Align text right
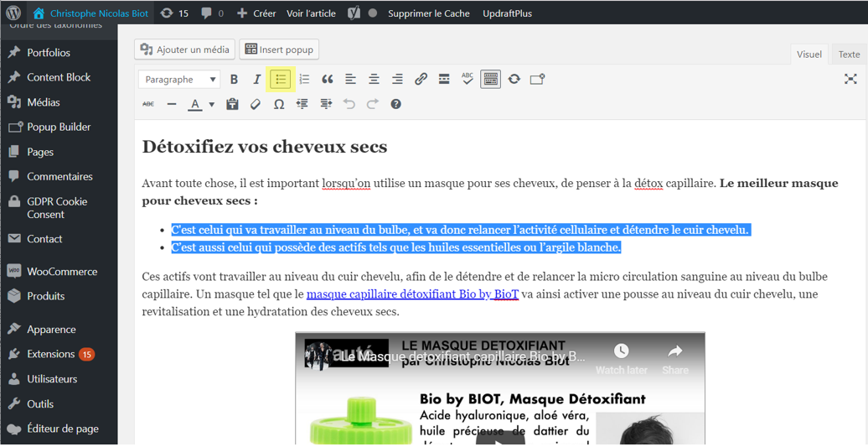Screen dimensions: 868x447 pos(397,79)
